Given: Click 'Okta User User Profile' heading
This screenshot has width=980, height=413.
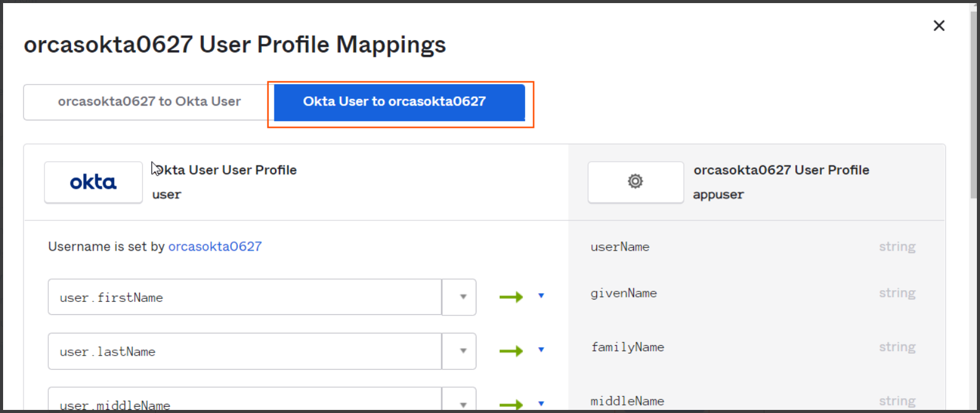Looking at the screenshot, I should [225, 170].
